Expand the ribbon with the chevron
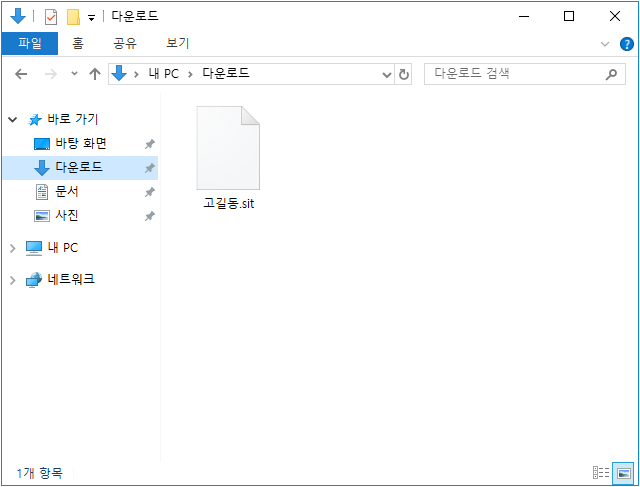This screenshot has width=640, height=487. [x=605, y=44]
